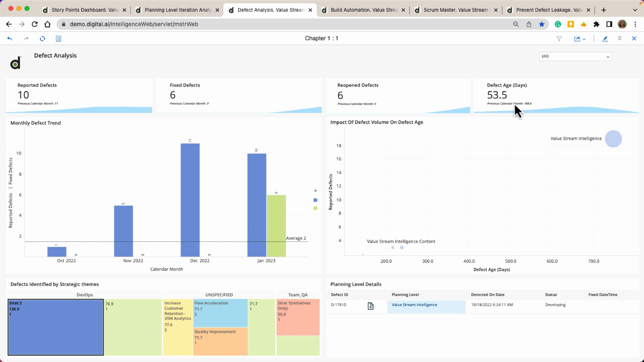Expand the browser tab search chevron
Image resolution: width=644 pixels, height=362 pixels.
[x=635, y=10]
